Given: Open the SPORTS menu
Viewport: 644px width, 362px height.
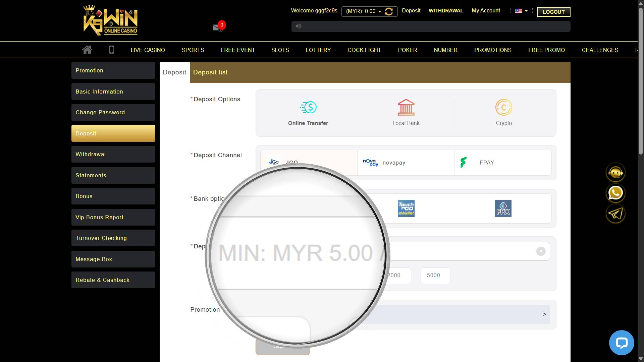Looking at the screenshot, I should 193,50.
